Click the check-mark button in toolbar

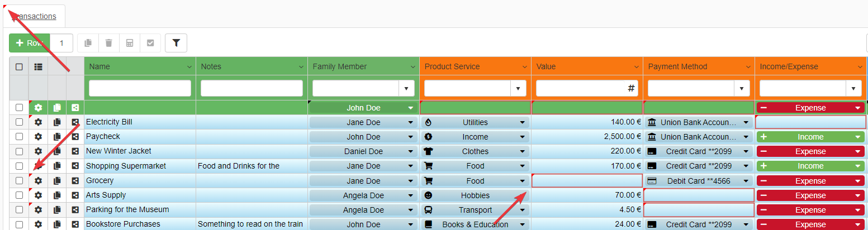click(x=150, y=43)
